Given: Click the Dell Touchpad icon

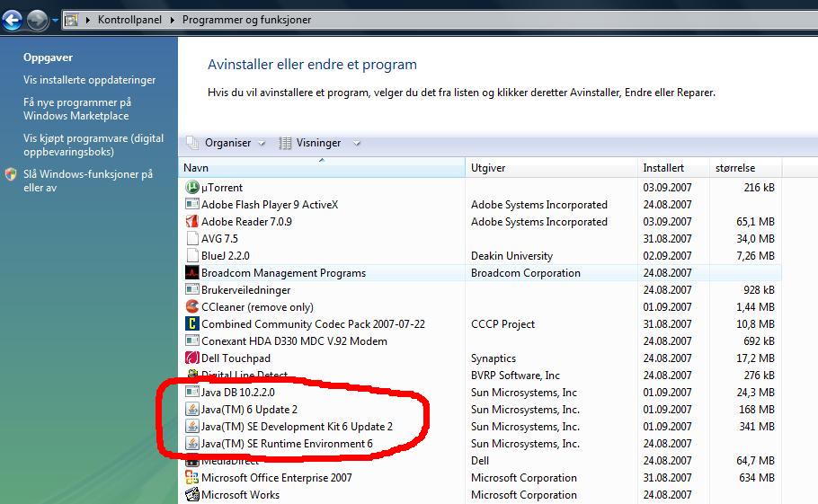Looking at the screenshot, I should pos(192,358).
